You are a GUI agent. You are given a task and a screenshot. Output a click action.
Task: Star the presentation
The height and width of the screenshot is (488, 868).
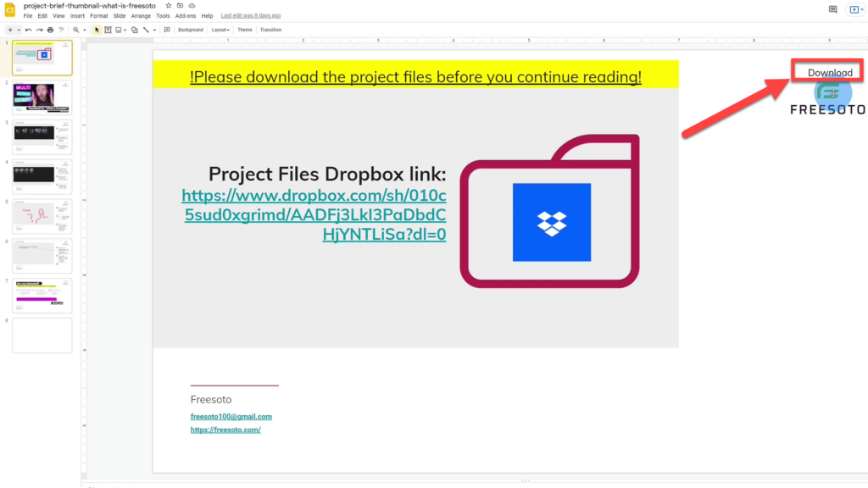(x=169, y=6)
